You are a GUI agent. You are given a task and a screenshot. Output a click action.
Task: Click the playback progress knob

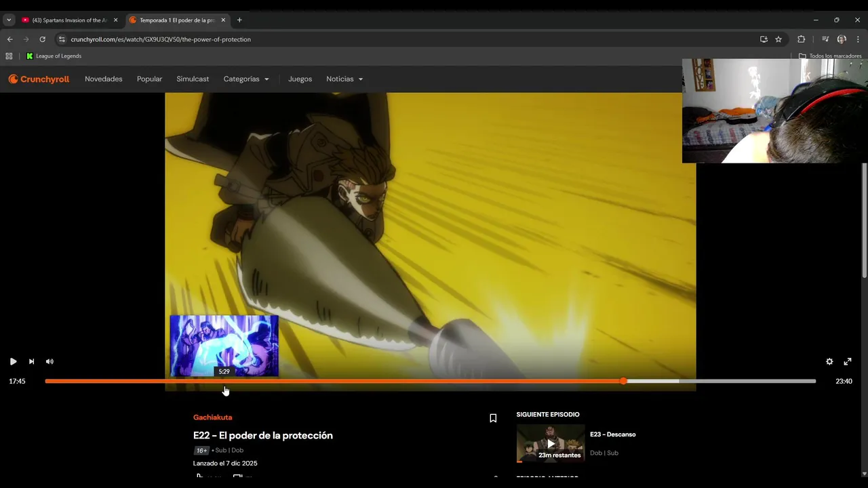coord(623,381)
